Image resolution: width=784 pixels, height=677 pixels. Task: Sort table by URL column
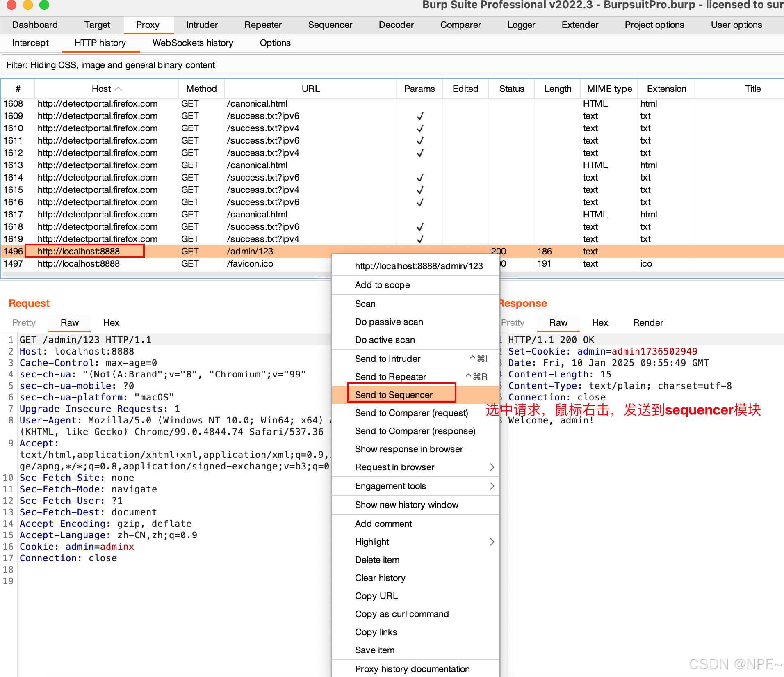(310, 89)
